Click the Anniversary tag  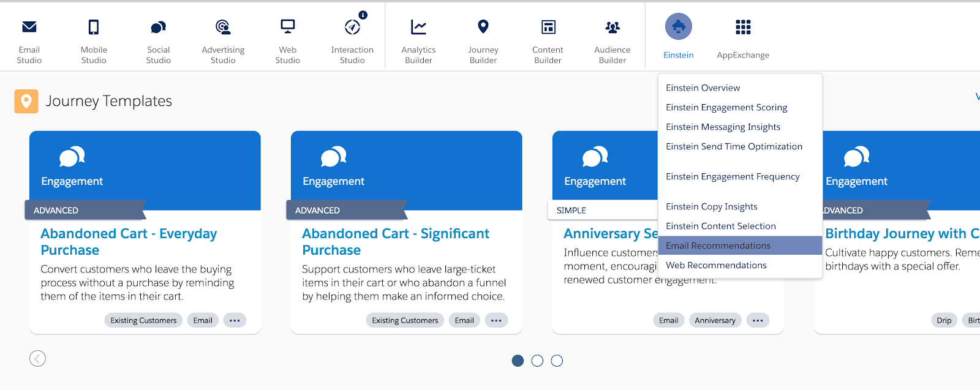pyautogui.click(x=715, y=320)
